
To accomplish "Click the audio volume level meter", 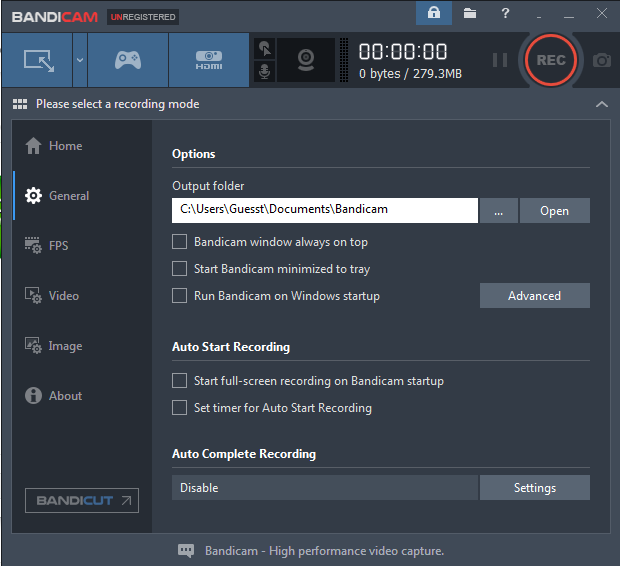I will 344,60.
